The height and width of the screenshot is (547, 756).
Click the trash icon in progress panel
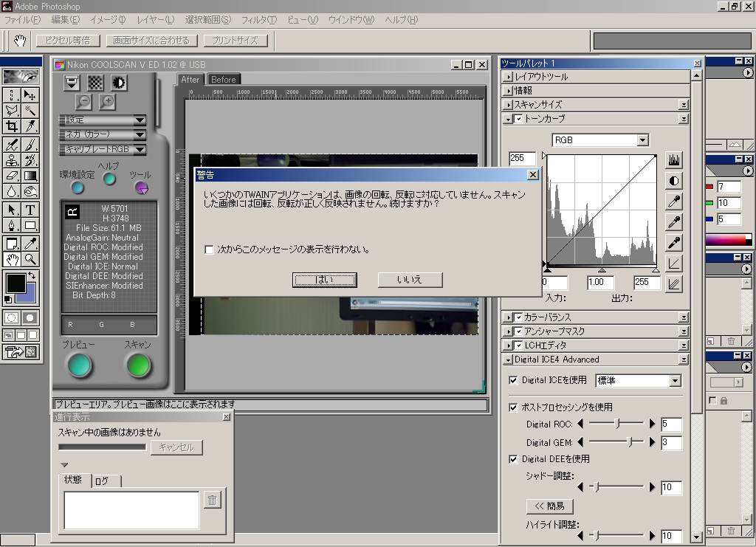click(x=213, y=500)
